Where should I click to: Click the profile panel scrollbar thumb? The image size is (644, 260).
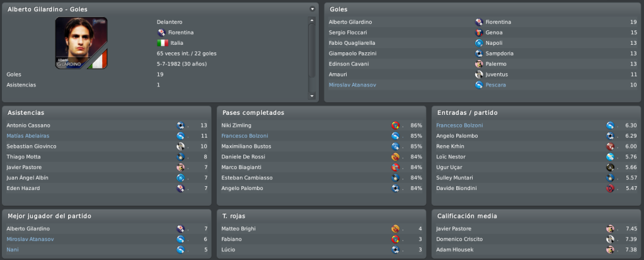point(312,50)
